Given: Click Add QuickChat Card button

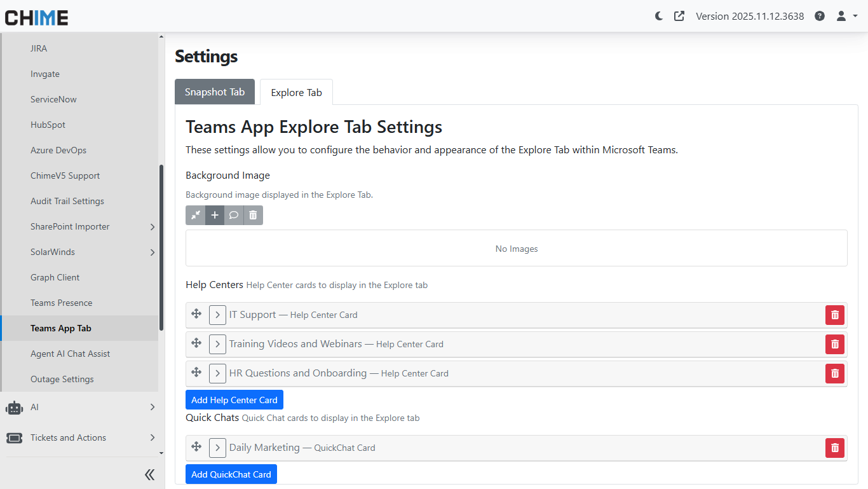Looking at the screenshot, I should (231, 474).
